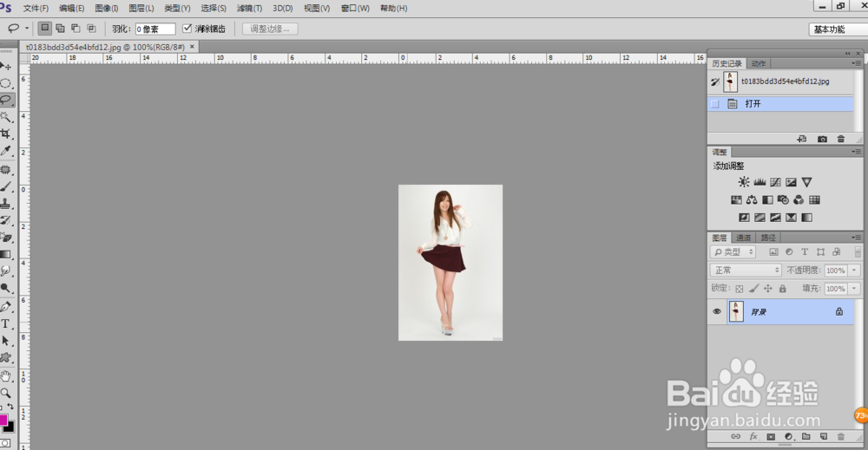Select the Brush tool

tap(5, 187)
